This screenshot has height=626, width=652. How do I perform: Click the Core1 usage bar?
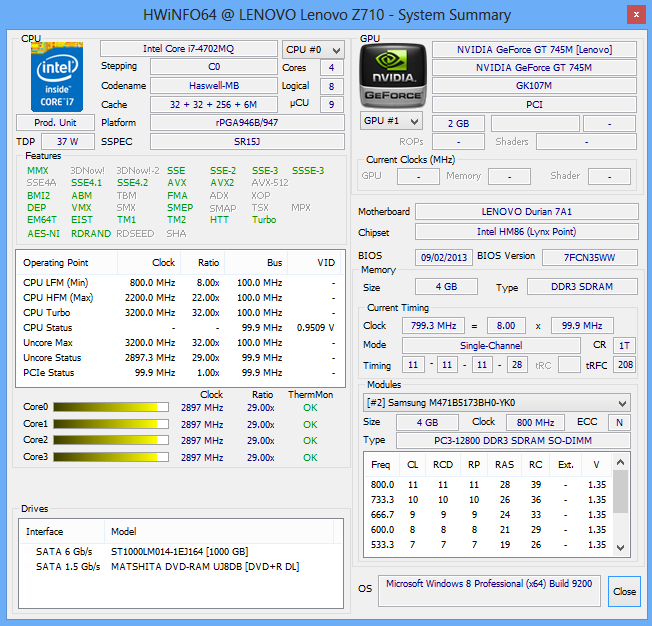tap(111, 424)
